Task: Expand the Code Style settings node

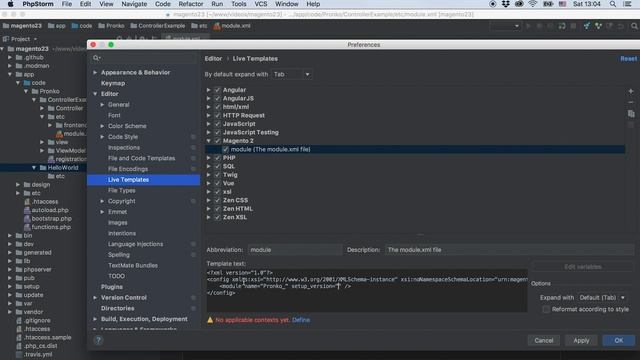Action: click(x=102, y=137)
